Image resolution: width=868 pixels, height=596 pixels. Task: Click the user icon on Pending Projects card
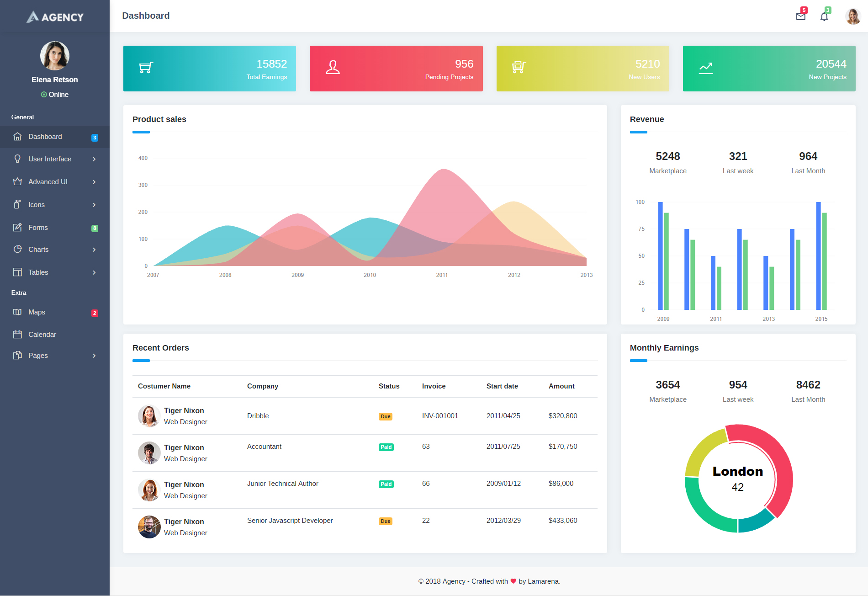[x=333, y=68]
